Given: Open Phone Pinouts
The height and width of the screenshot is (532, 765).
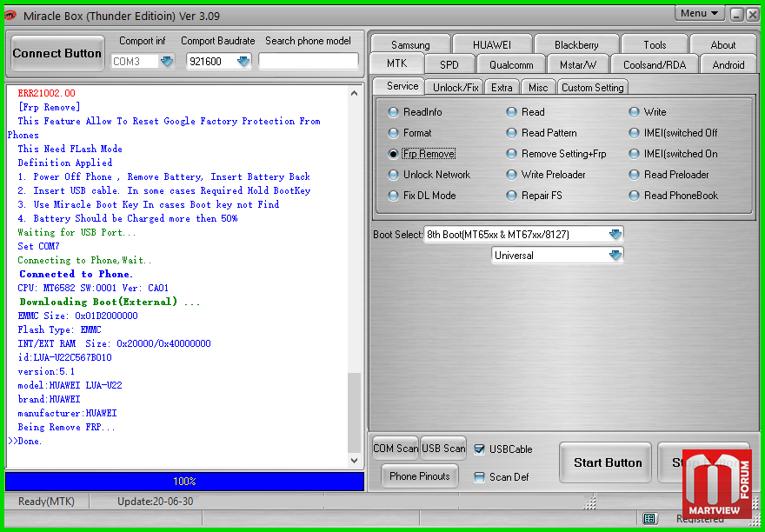Looking at the screenshot, I should click(x=420, y=475).
